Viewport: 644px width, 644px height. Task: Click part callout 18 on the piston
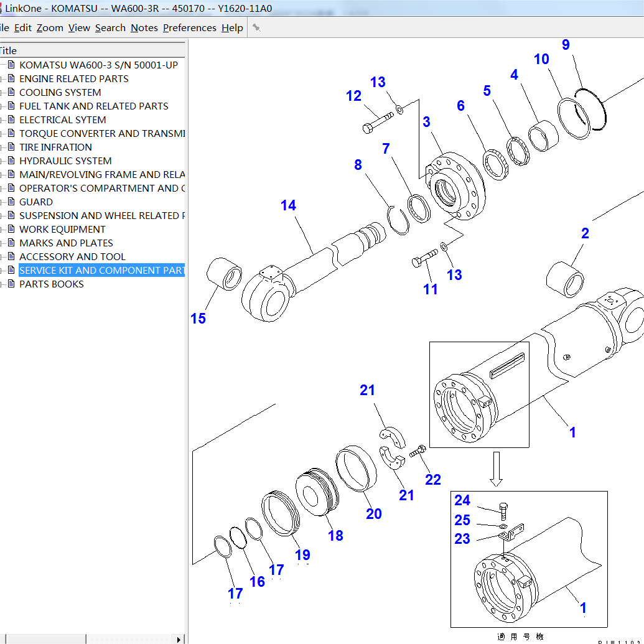pos(335,535)
